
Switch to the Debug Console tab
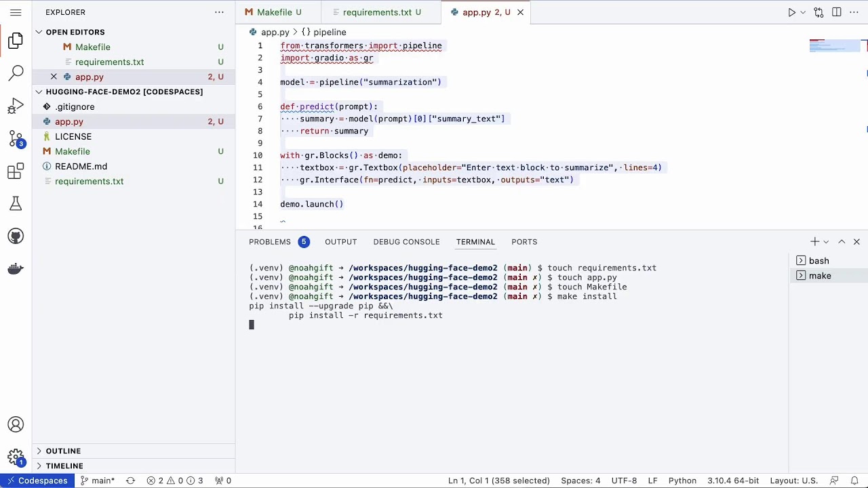[406, 241]
